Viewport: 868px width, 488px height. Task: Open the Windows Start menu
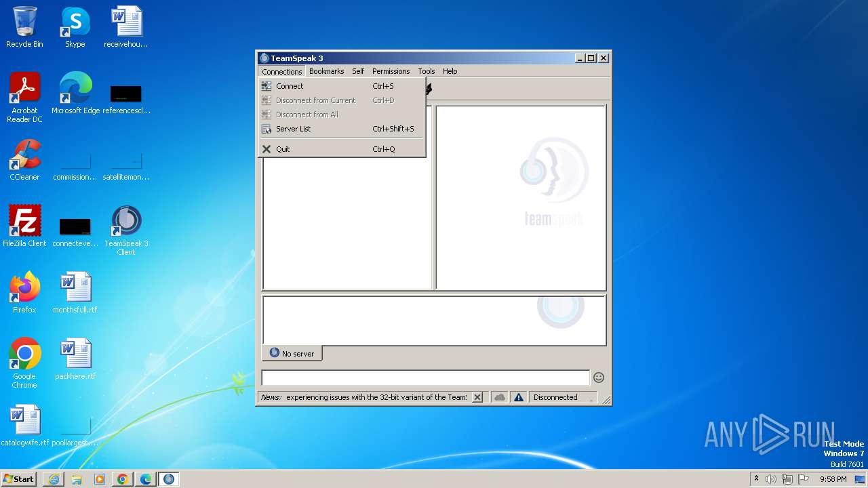[18, 479]
